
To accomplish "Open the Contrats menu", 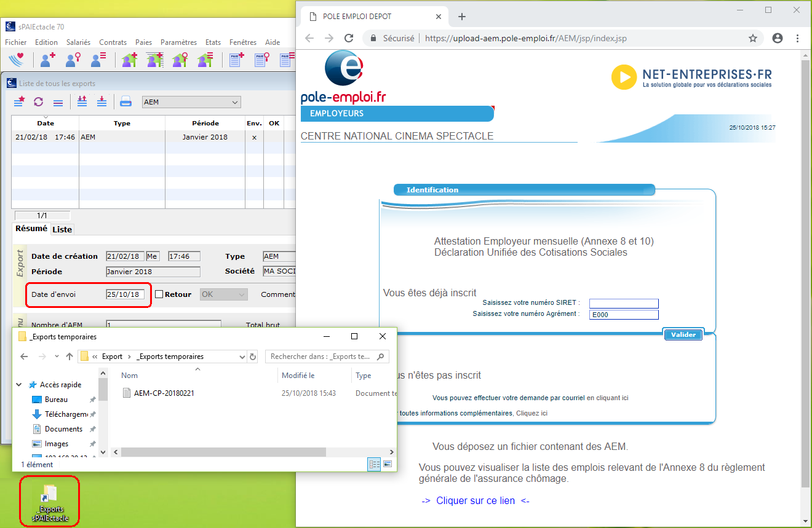I will (113, 42).
